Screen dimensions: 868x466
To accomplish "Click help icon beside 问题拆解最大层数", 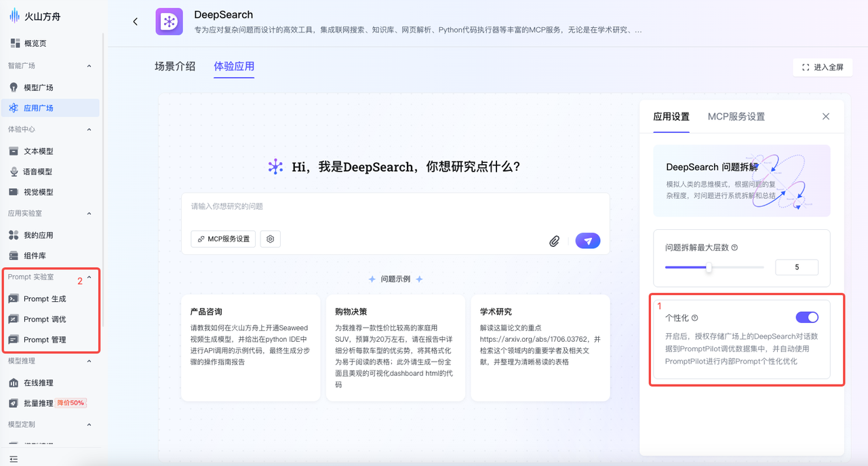I will pyautogui.click(x=734, y=248).
